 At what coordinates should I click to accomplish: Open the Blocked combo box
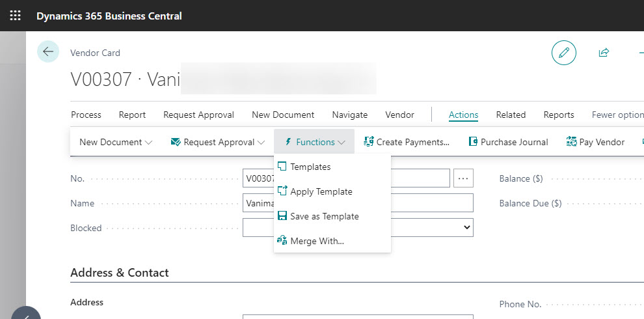tap(358, 227)
